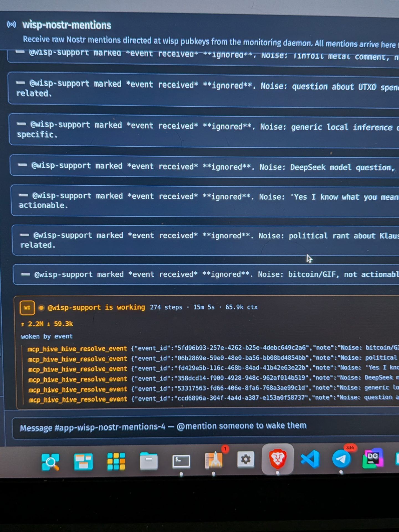Viewport: 399px width, 532px height.
Task: Click the '274 steps' counter
Action: coord(166,307)
